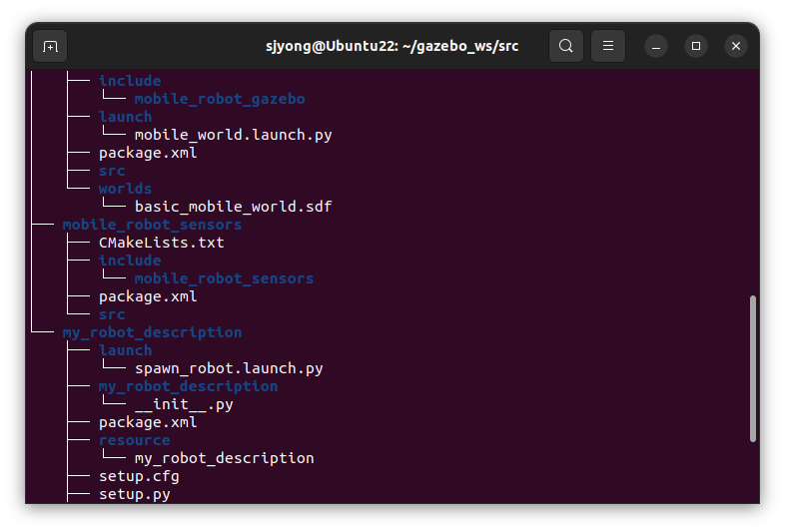Maximize the terminal window
Screen dimensions: 785x532
click(696, 46)
